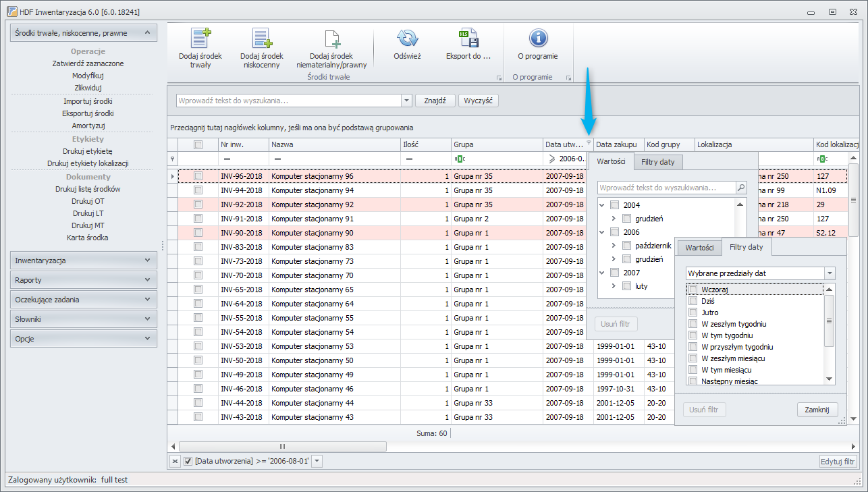Click the Nazwa filter operator icon
This screenshot has width=868, height=492.
[277, 159]
